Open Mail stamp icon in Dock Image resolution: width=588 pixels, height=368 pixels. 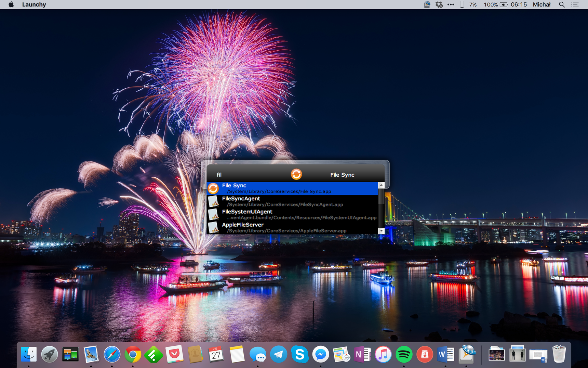(91, 354)
